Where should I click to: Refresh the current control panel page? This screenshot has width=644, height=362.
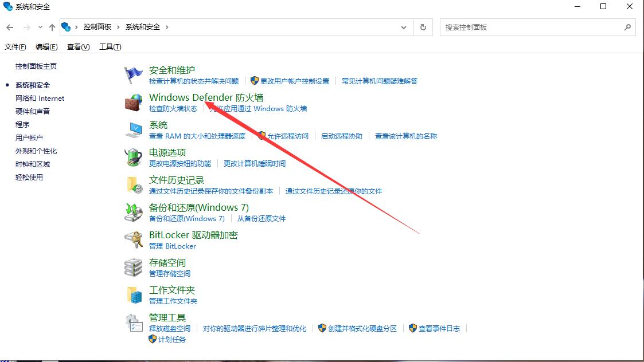click(423, 27)
